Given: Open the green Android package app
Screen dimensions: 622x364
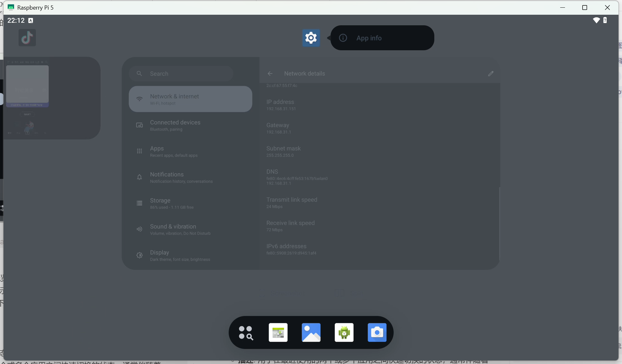Looking at the screenshot, I should coord(344,333).
